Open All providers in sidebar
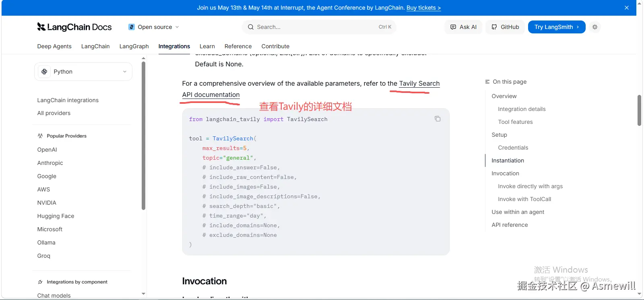This screenshot has height=300, width=644. (54, 113)
